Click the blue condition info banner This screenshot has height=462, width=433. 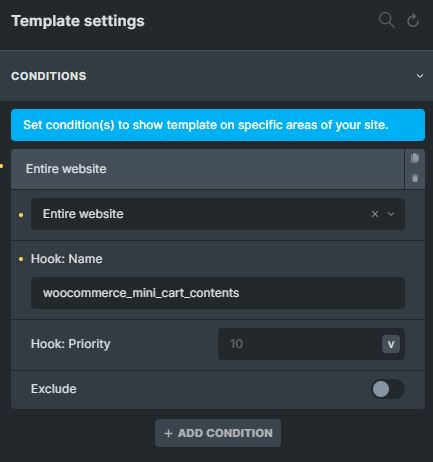[218, 125]
